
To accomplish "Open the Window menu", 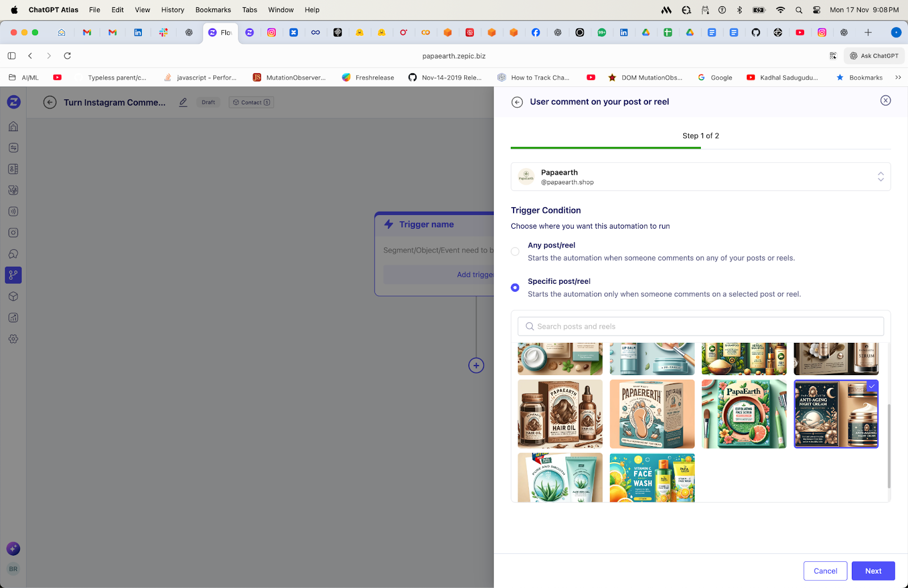I will click(281, 10).
